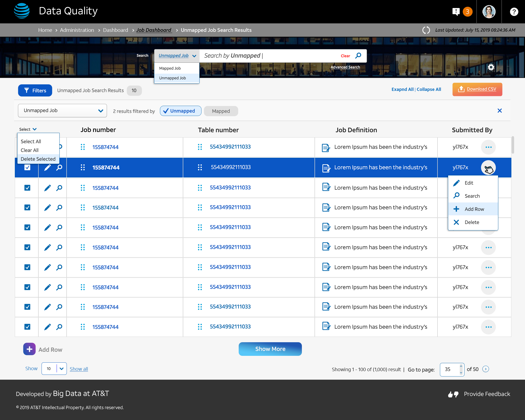Click the thumbs Provide Feedback icon

pyautogui.click(x=453, y=394)
